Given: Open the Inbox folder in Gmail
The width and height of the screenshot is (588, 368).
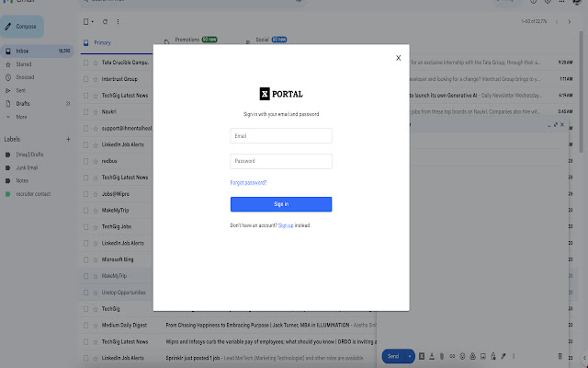Looking at the screenshot, I should tap(37, 52).
